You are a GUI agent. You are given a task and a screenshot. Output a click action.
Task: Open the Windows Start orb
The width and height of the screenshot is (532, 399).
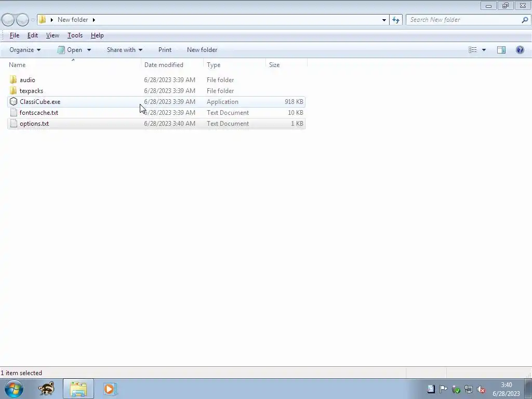[14, 389]
